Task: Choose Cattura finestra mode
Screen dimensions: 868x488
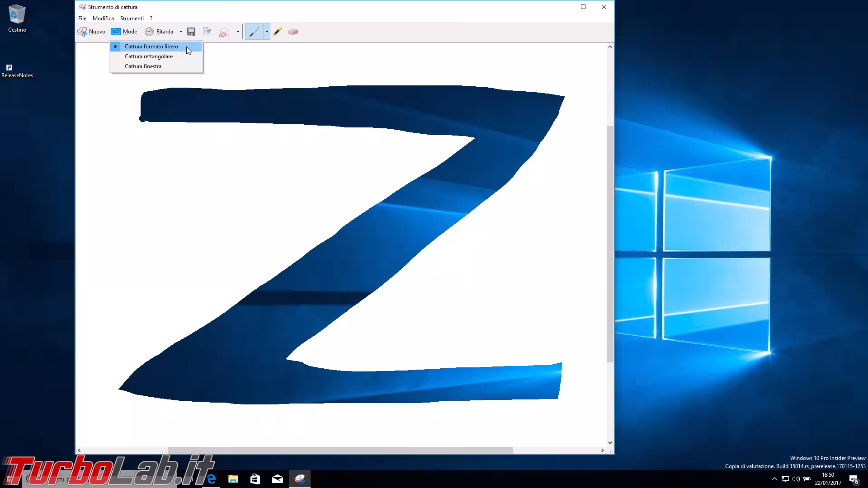Action: point(143,66)
